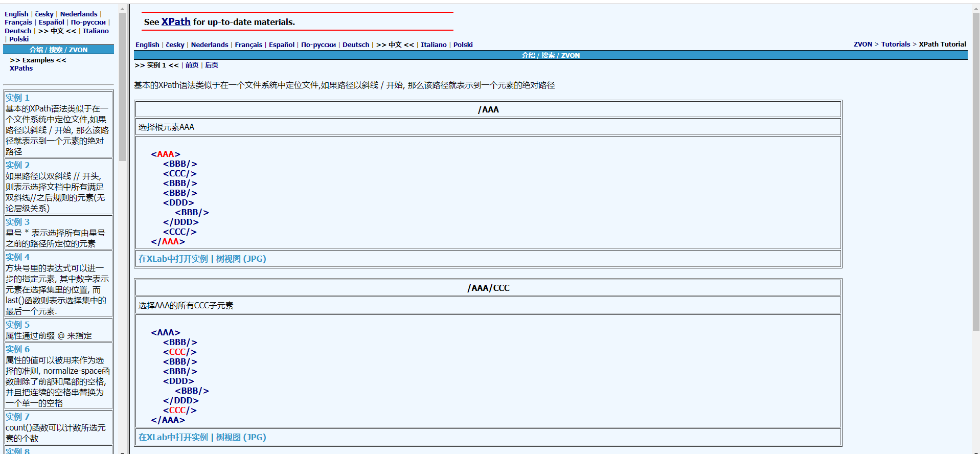Open 实例 6 in the examples list
This screenshot has height=454, width=980.
[18, 349]
